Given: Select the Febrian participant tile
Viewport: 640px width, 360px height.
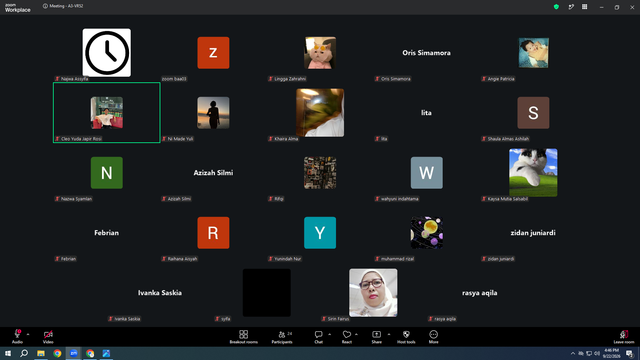Looking at the screenshot, I should pyautogui.click(x=107, y=233).
